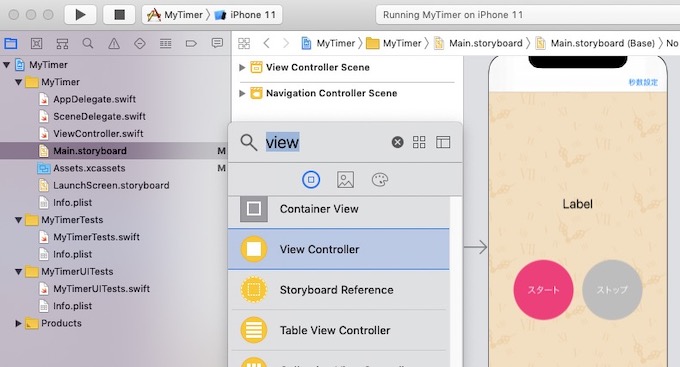Go forward in editor history
The width and height of the screenshot is (680, 367).
coord(286,43)
